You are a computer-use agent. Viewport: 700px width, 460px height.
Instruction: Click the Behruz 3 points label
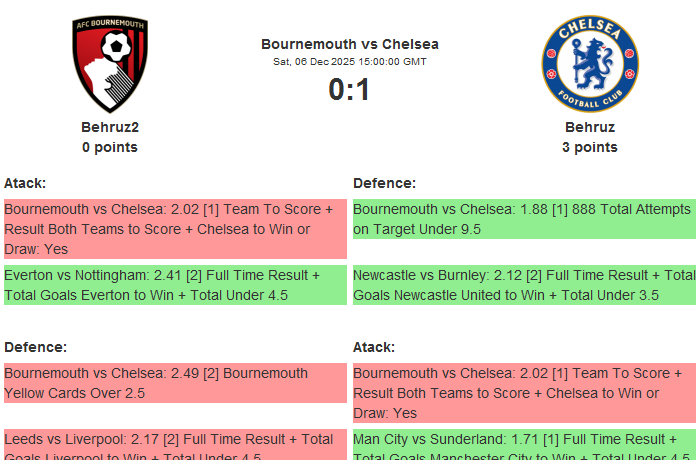590,147
